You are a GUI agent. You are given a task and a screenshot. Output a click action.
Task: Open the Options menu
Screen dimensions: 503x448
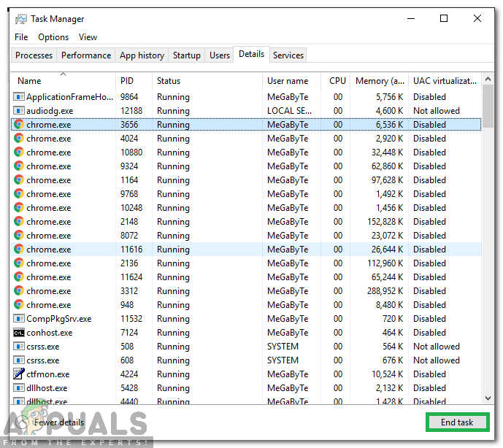click(x=53, y=37)
